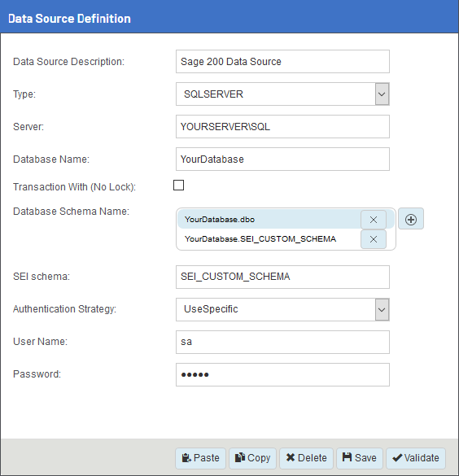
Task: Click the Copy documents icon button
Action: [252, 458]
